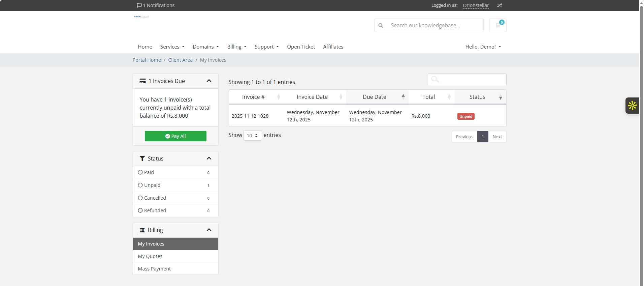Open the Services dropdown menu

[172, 47]
